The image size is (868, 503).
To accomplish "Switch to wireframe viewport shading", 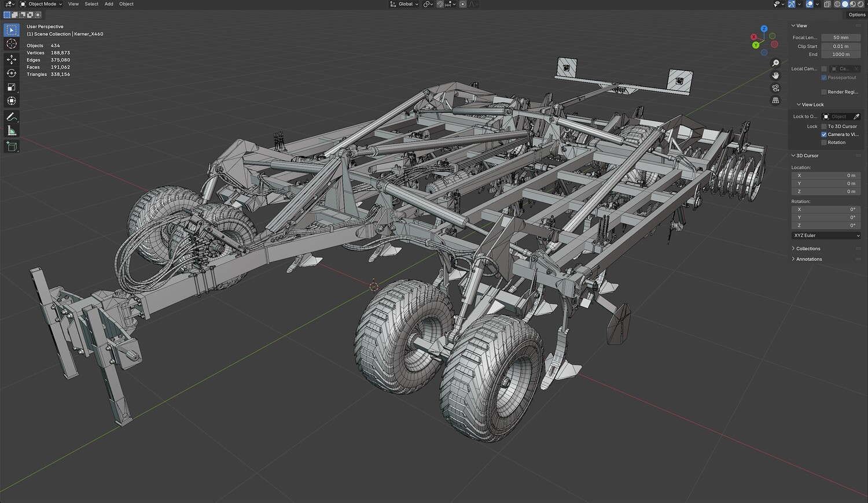I will (837, 4).
